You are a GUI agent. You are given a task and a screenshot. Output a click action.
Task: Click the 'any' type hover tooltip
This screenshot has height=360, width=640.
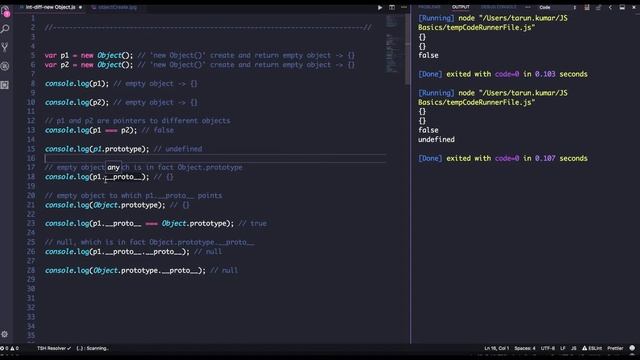(113, 167)
